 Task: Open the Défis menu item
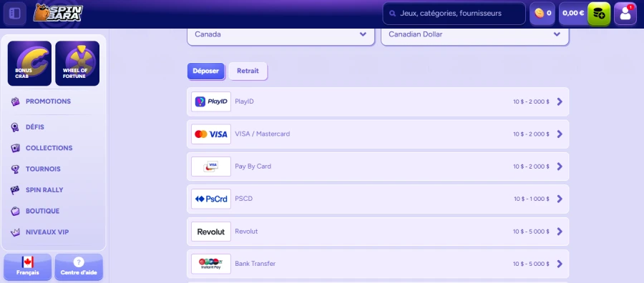35,127
